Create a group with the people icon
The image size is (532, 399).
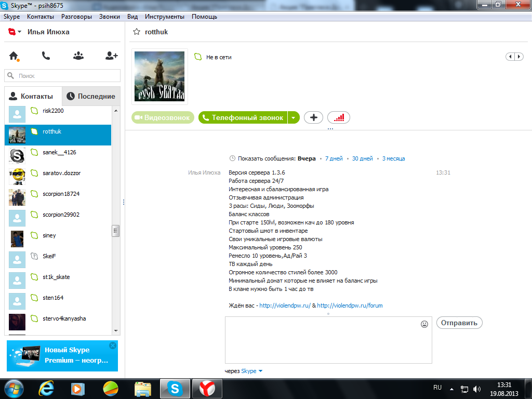click(78, 56)
